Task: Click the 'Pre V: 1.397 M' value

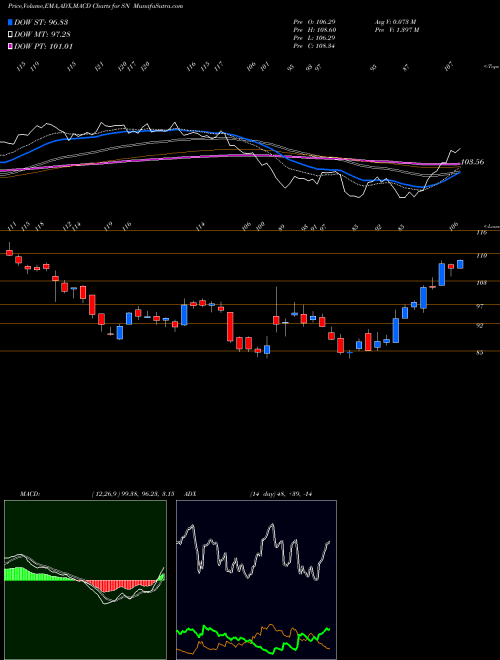Action: tap(396, 30)
